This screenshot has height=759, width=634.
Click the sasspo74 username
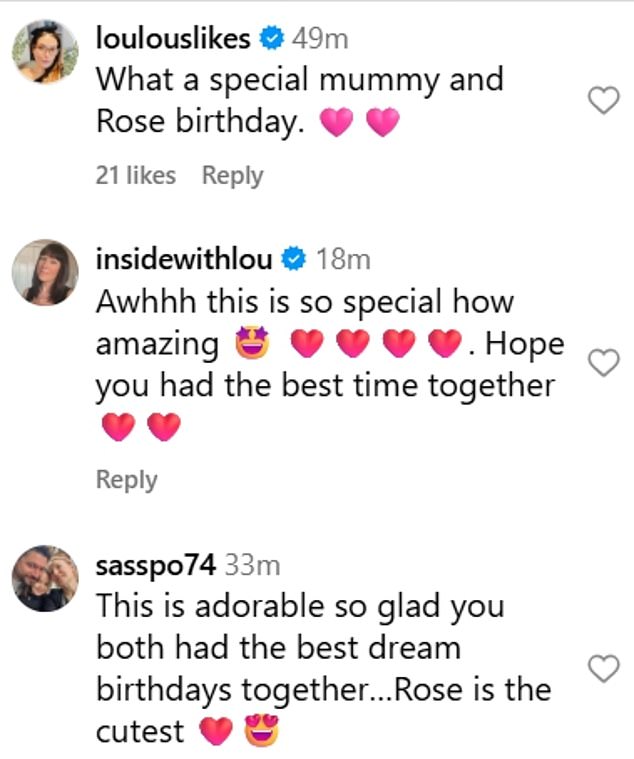pos(155,565)
